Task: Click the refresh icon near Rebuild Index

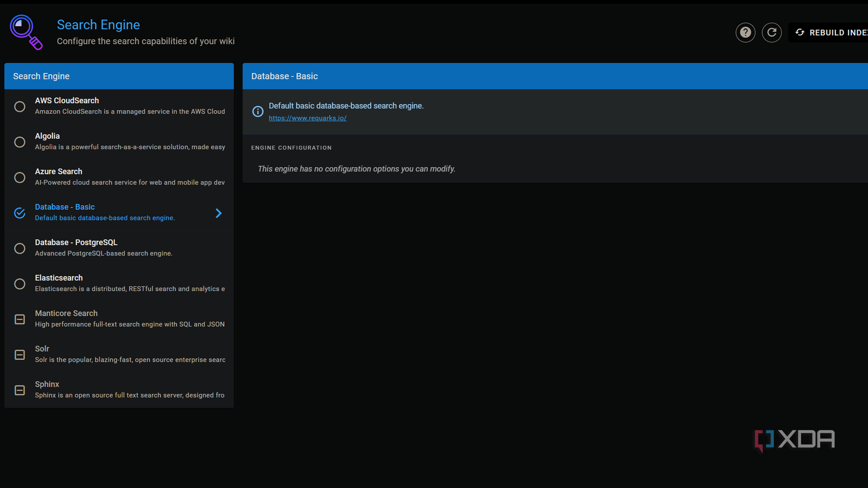Action: coord(771,32)
